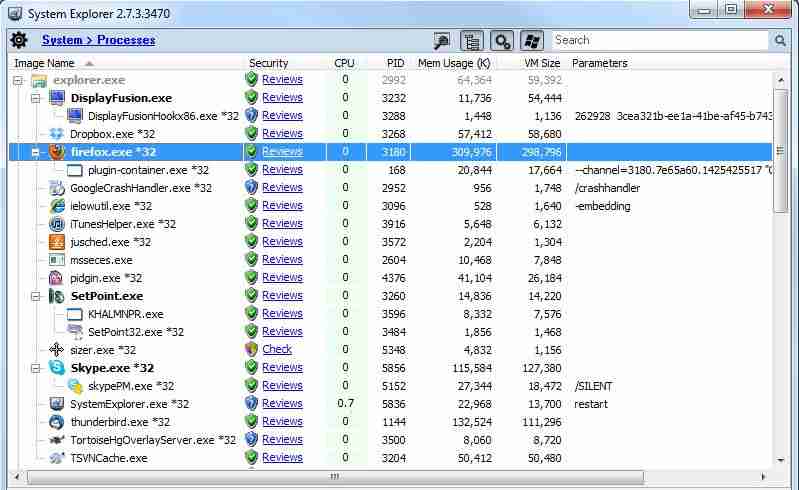Click the TortoiseHgOverlayServer.exe process icon
Screen dimensions: 799x490
(57, 440)
